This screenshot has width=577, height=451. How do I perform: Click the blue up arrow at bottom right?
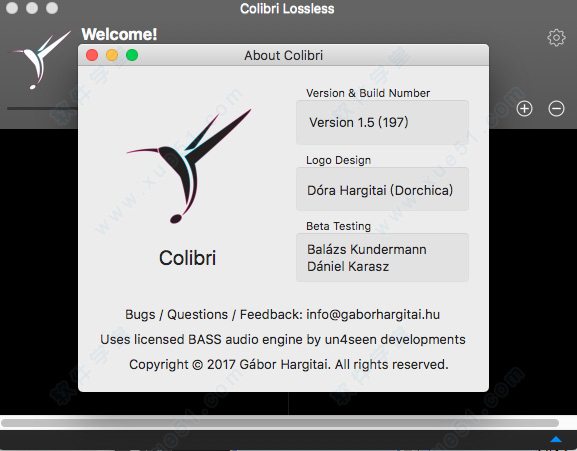pyautogui.click(x=556, y=439)
